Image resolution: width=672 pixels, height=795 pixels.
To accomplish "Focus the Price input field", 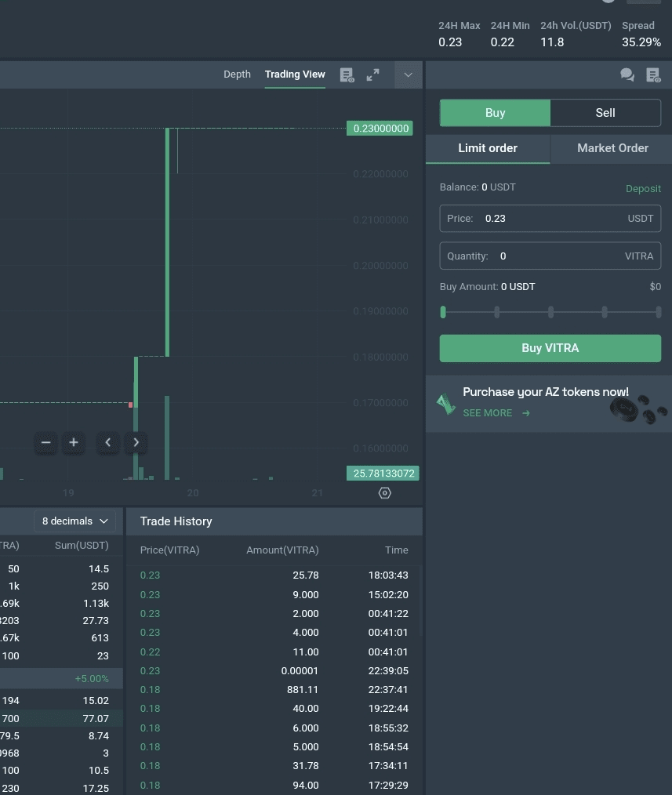I will (x=550, y=219).
